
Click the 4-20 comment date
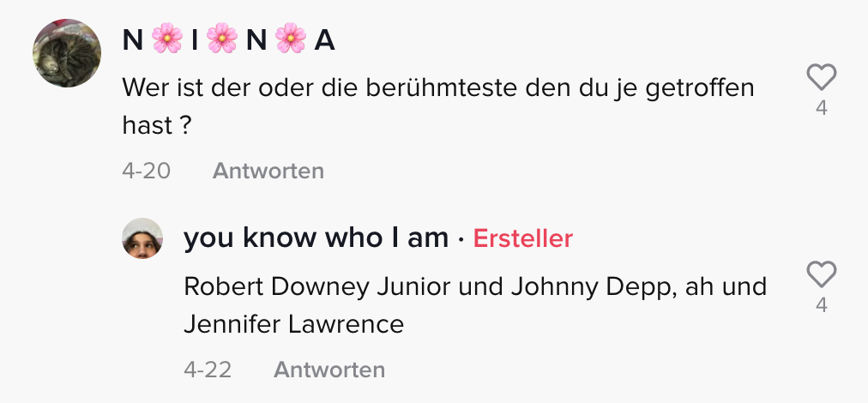pyautogui.click(x=146, y=171)
